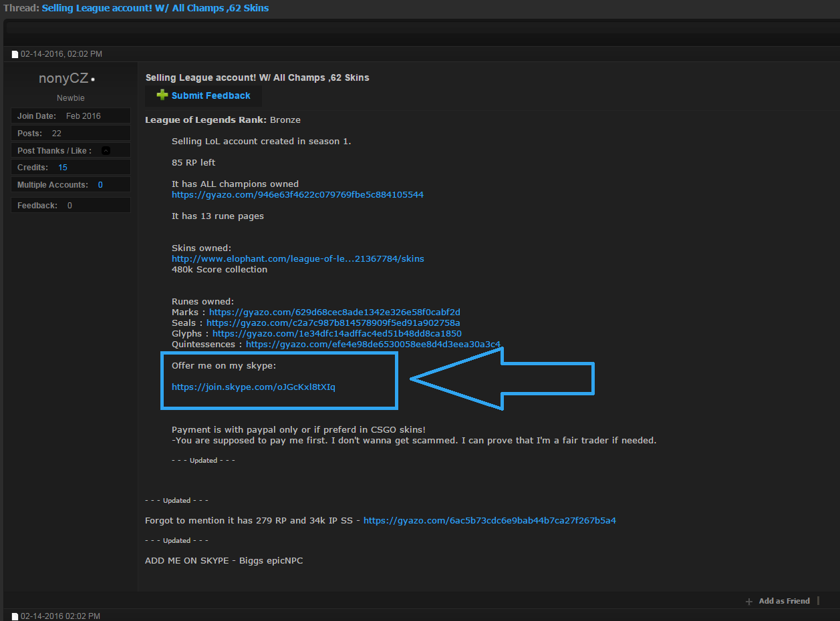The image size is (840, 621).
Task: Click '480k Score collection' text
Action: [x=219, y=270]
